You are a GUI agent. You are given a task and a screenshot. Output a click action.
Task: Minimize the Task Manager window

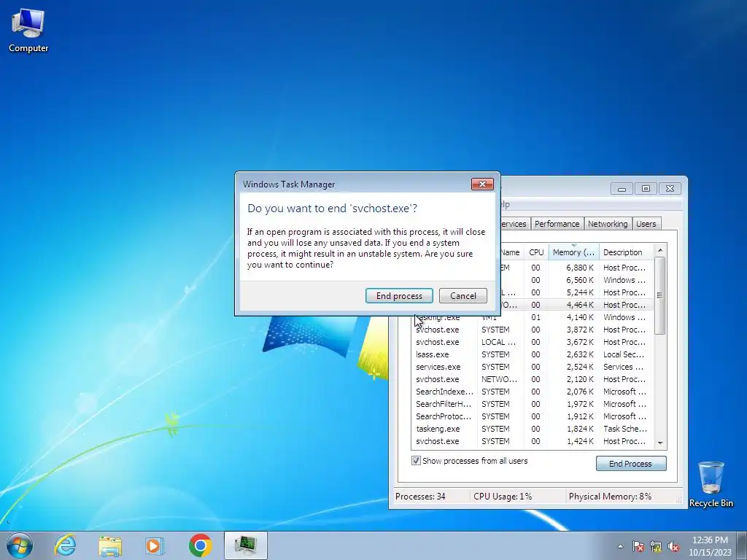click(x=622, y=189)
